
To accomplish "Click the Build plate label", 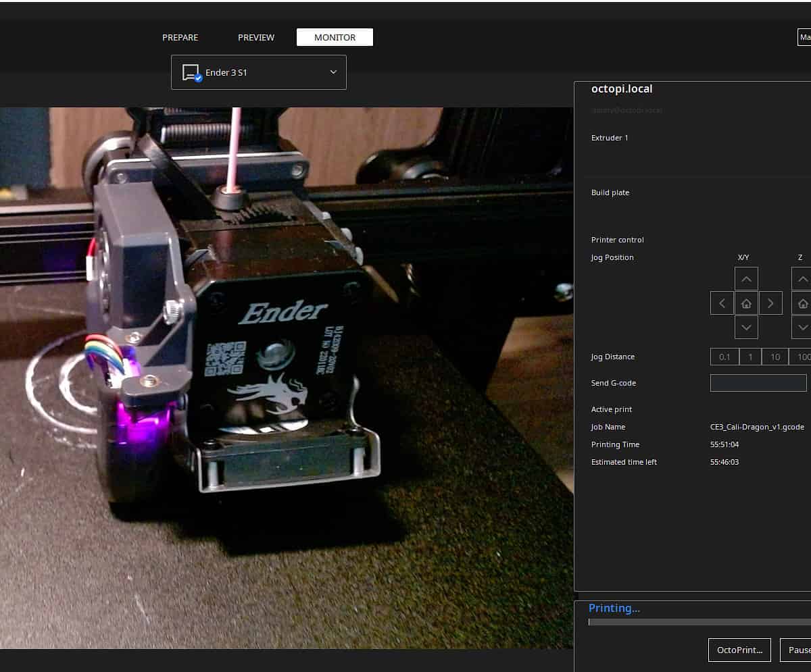I will point(610,192).
